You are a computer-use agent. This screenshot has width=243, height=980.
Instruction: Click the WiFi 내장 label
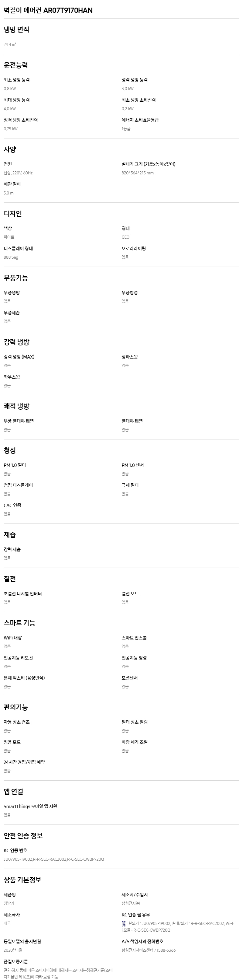click(13, 638)
